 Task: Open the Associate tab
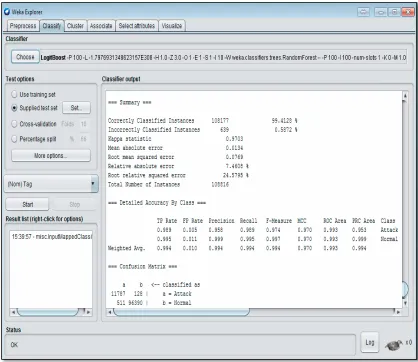pos(101,26)
